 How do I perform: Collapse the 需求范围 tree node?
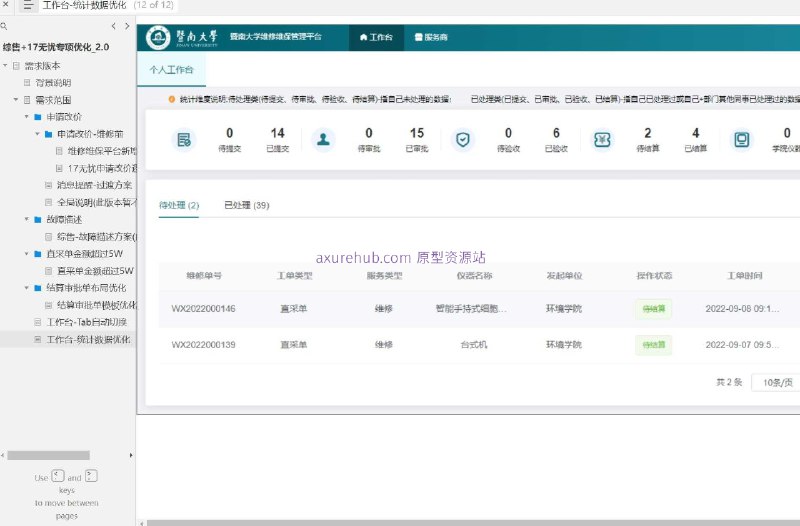pyautogui.click(x=16, y=99)
